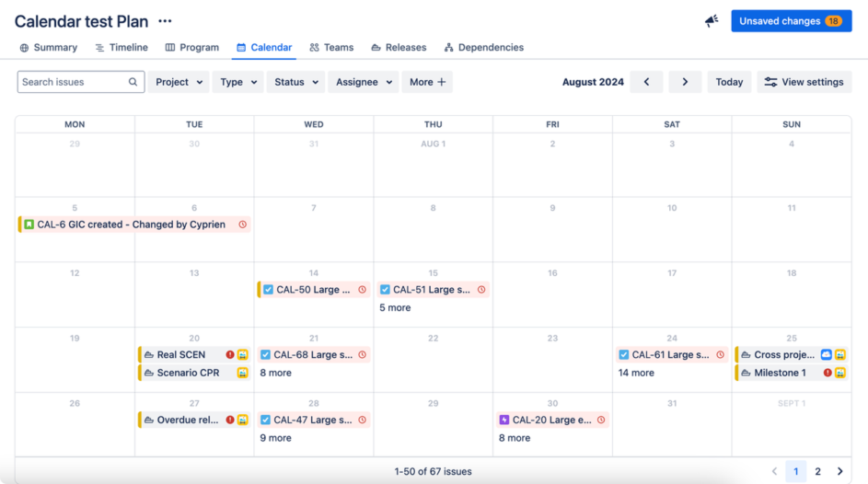Select the Calendar tab
Image resolution: width=868 pixels, height=484 pixels.
click(x=264, y=48)
